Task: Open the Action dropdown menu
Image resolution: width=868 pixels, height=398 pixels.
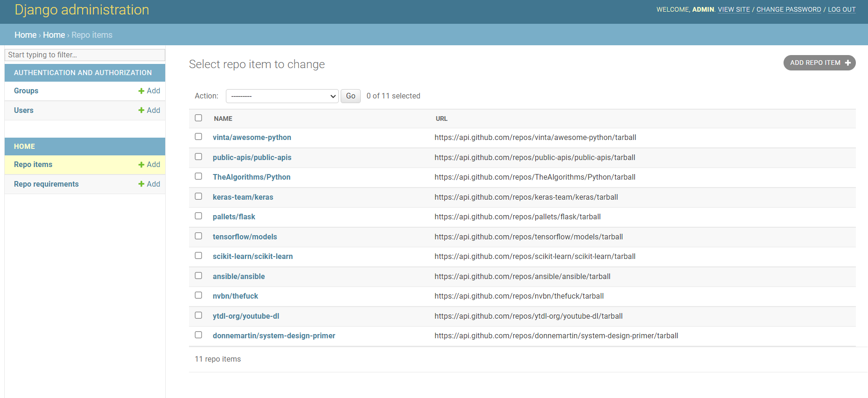Action: pyautogui.click(x=282, y=96)
